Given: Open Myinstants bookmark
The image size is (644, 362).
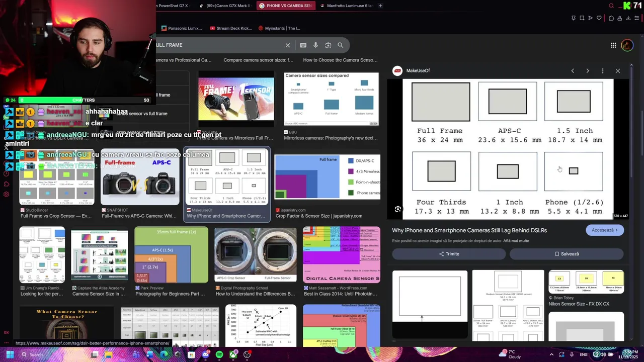Looking at the screenshot, I should pyautogui.click(x=279, y=28).
